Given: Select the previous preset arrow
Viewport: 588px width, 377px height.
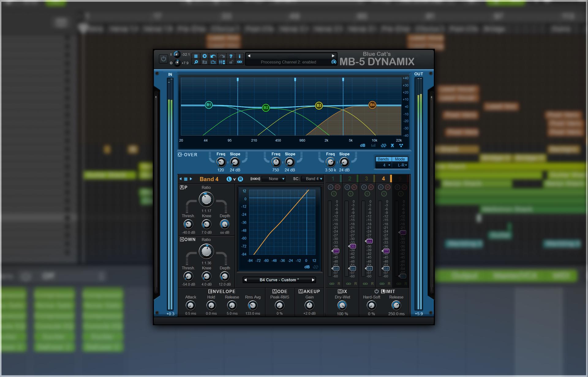Looking at the screenshot, I should click(x=249, y=56).
